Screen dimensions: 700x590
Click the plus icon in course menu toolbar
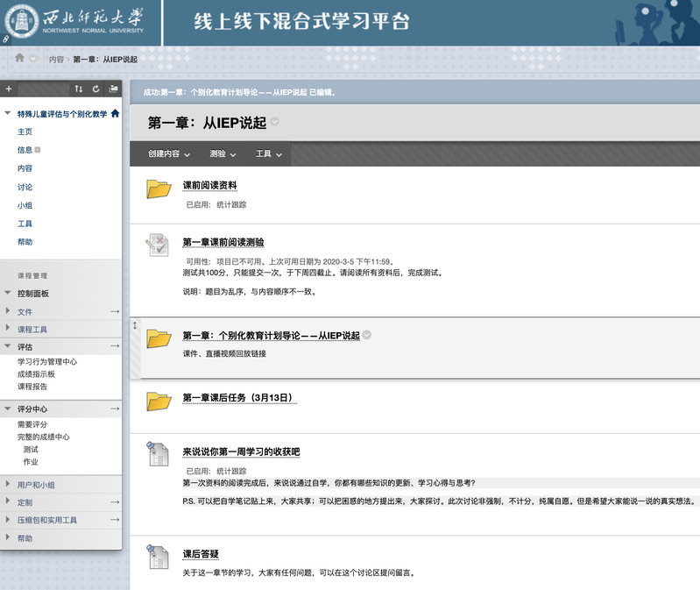[x=9, y=89]
